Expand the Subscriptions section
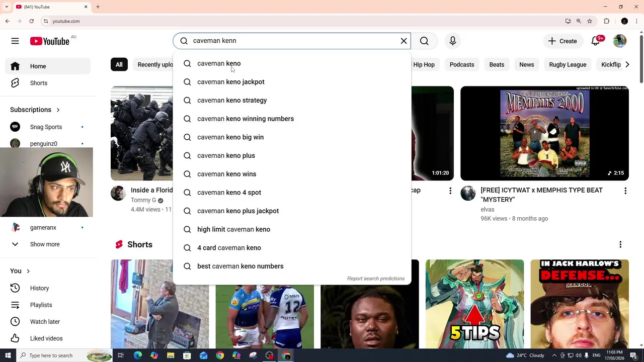Viewport: 644px width, 362px height. pyautogui.click(x=35, y=110)
